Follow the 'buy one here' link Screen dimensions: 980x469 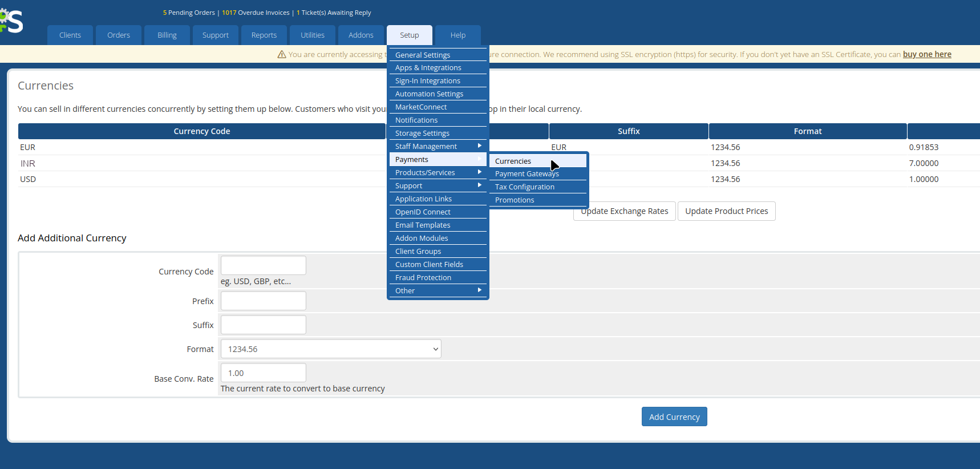click(x=926, y=54)
